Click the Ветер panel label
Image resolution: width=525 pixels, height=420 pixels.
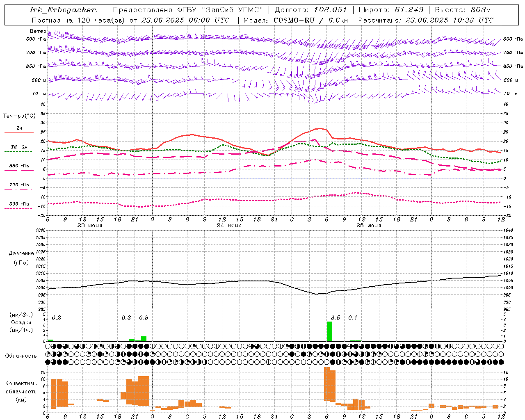[38, 31]
